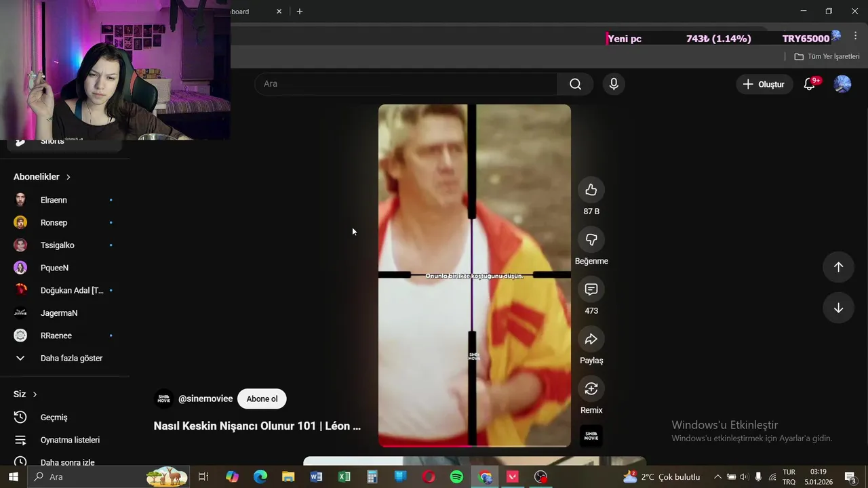
Task: Open Windows notification center icon
Action: click(x=850, y=477)
